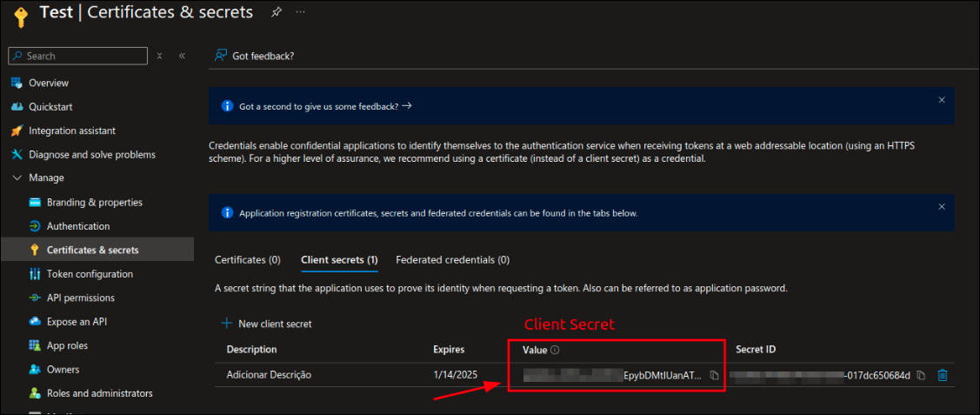This screenshot has width=980, height=415.
Task: Clear the sidebar search with X
Action: click(159, 56)
